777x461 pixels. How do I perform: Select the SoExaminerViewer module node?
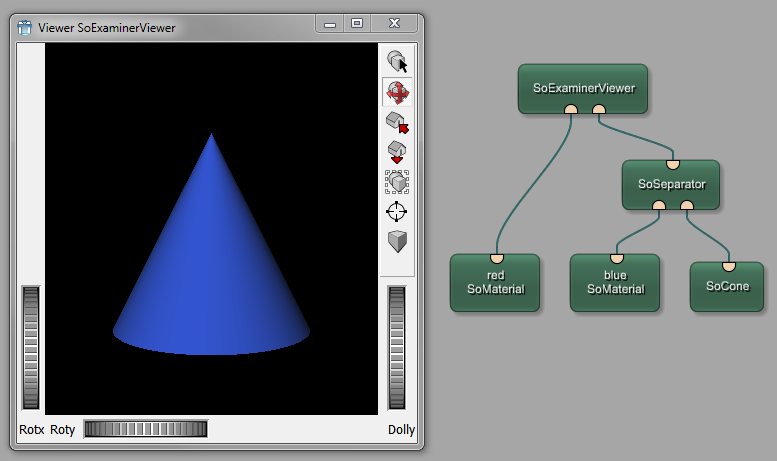(584, 88)
